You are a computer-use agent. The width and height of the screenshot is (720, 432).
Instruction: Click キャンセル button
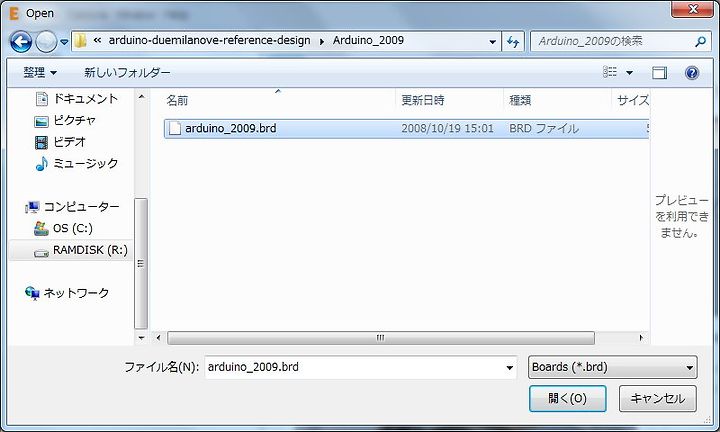point(658,398)
